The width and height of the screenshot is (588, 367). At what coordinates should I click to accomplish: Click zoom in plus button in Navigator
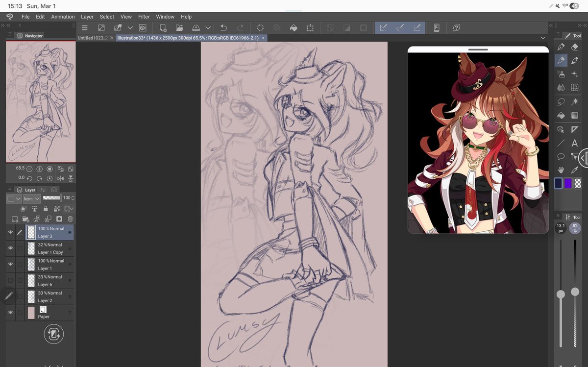tap(39, 169)
